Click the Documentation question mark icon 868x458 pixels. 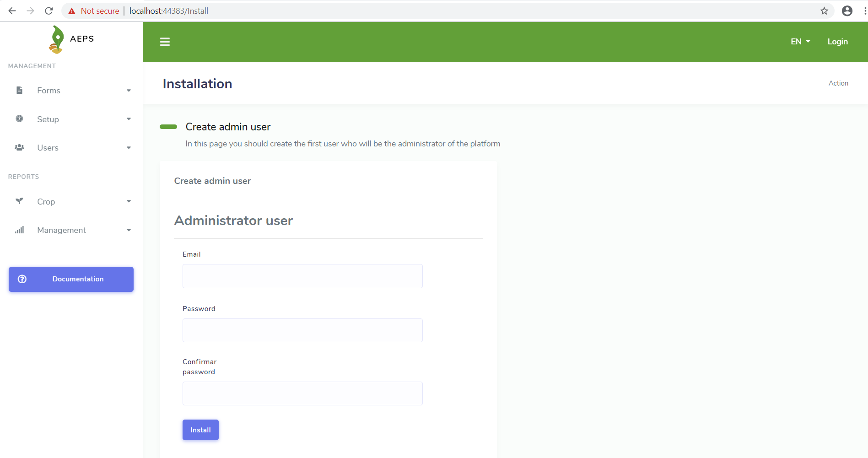point(22,279)
